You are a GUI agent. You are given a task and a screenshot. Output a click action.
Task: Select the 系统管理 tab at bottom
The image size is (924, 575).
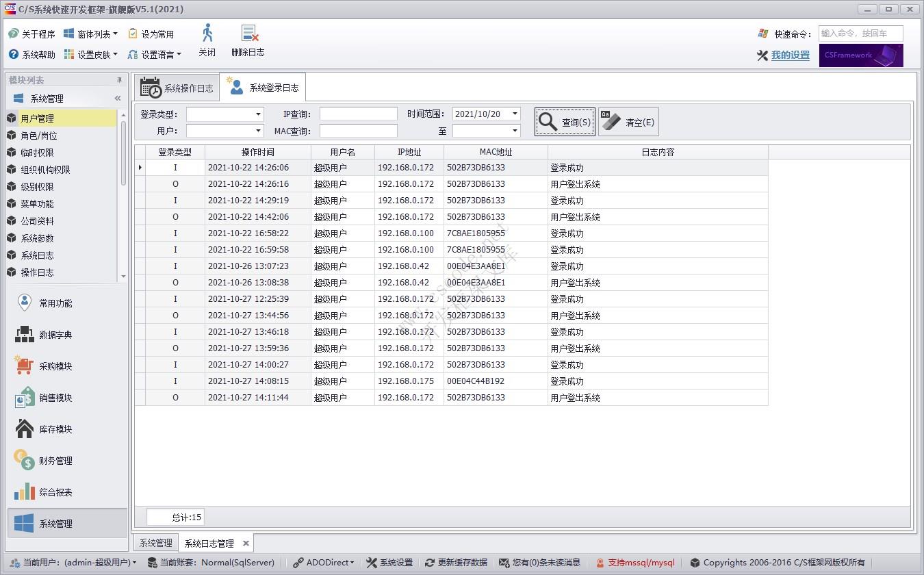coord(155,542)
